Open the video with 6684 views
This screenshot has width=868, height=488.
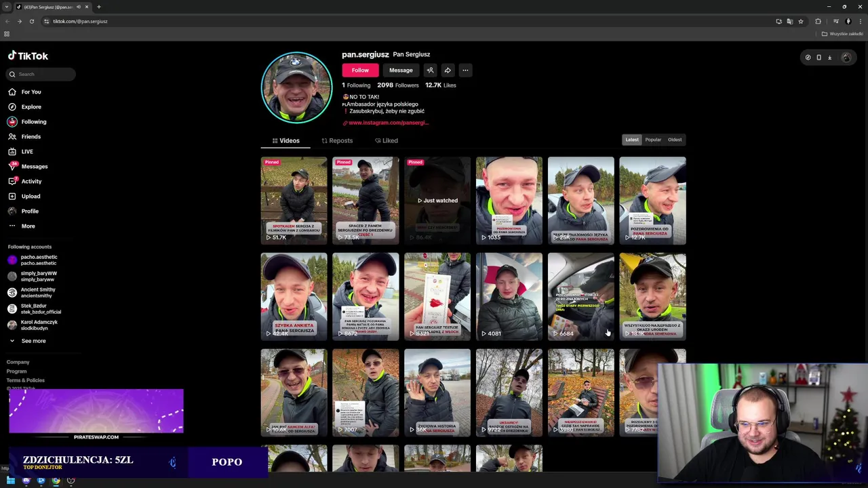click(581, 297)
